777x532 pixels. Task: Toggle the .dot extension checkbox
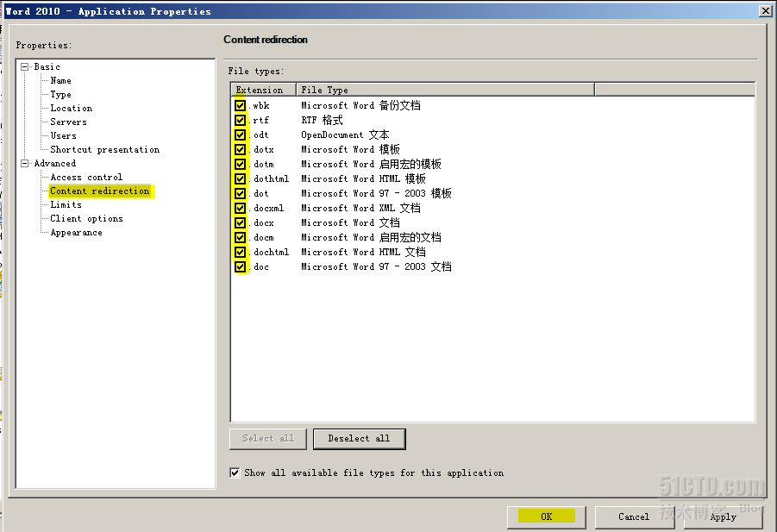[241, 194]
